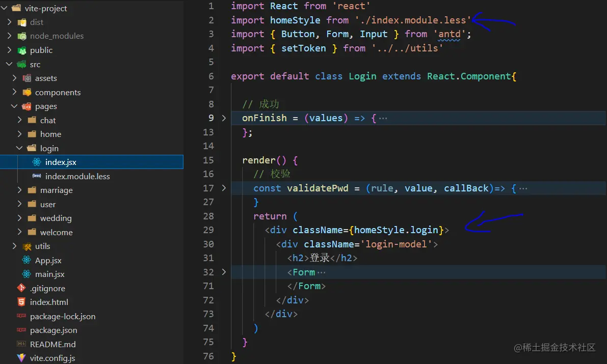Screen dimensions: 607x364
Task: Click the welcome folder icon
Action: [x=32, y=232]
